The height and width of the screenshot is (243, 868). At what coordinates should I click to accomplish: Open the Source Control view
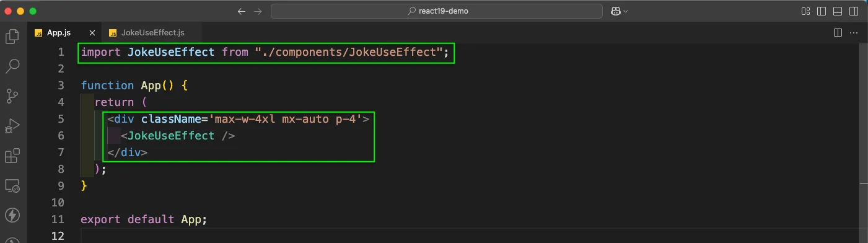coord(12,95)
